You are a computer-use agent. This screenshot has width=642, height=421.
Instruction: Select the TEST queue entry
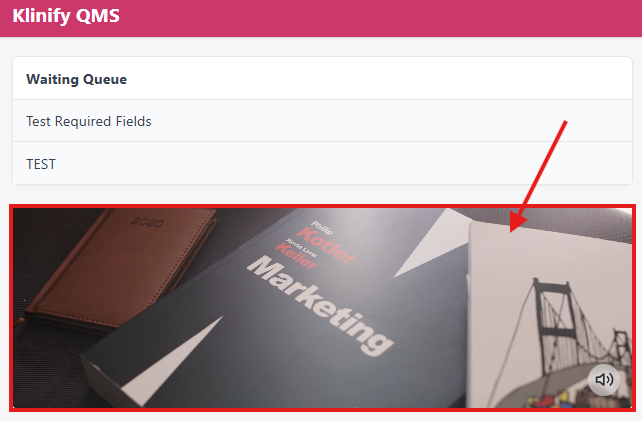[x=323, y=164]
